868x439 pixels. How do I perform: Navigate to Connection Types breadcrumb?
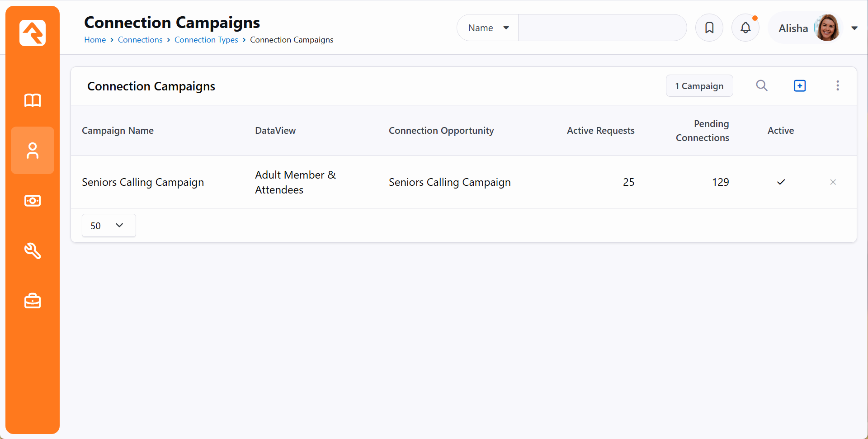click(x=206, y=40)
